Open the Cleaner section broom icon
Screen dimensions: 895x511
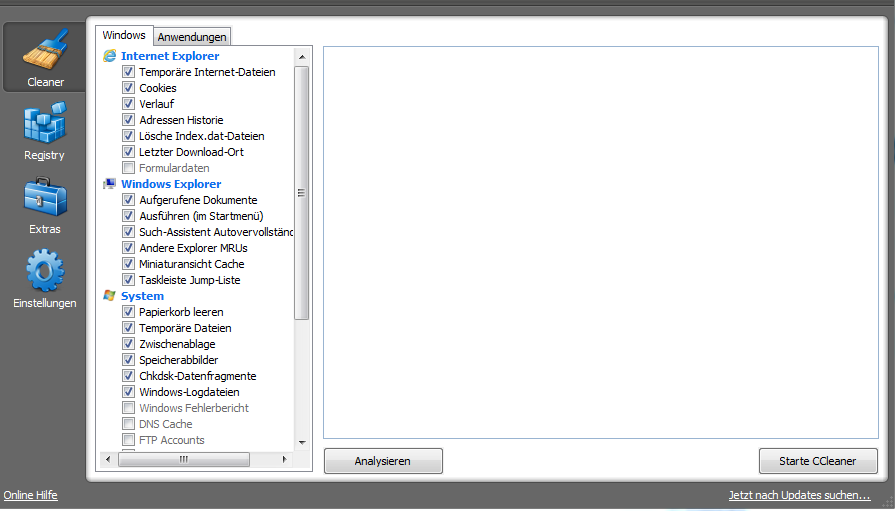tap(45, 50)
